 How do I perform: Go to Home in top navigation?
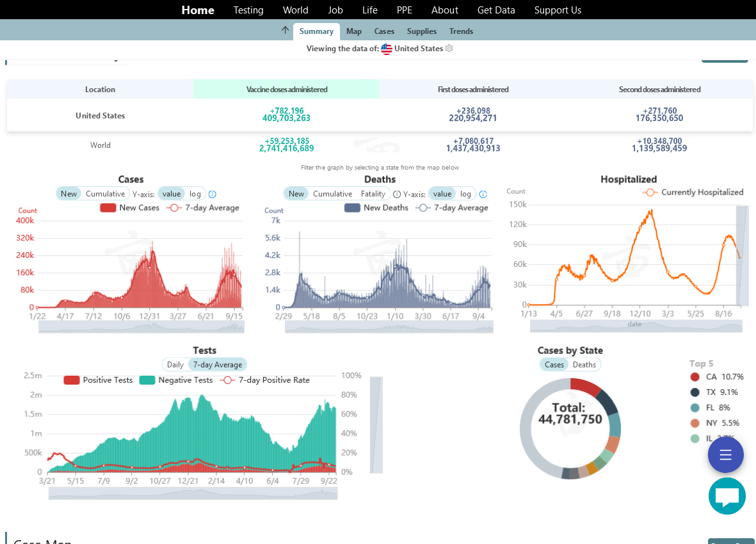click(x=198, y=10)
